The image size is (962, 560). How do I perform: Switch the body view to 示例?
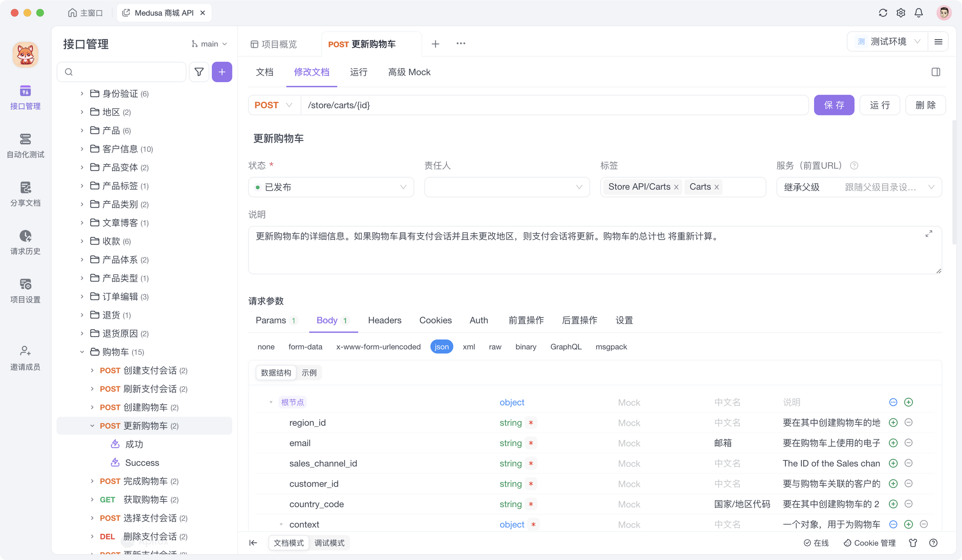(x=309, y=372)
